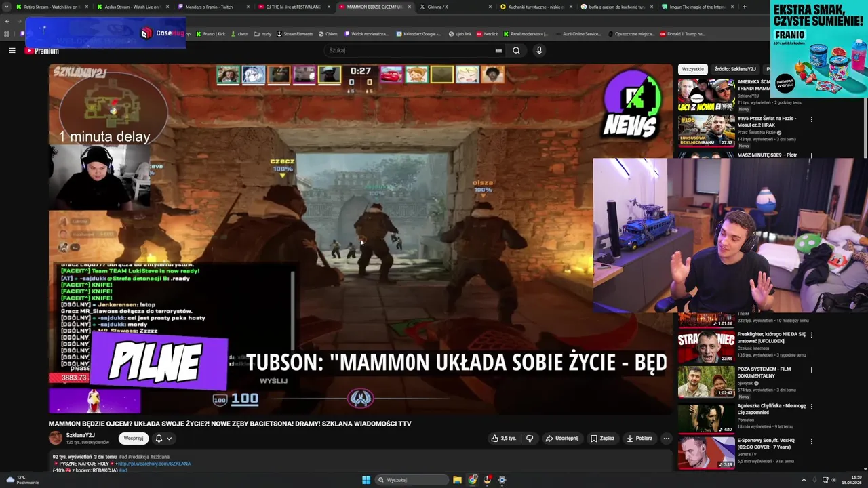
Task: Open #195 Przez Świat na Fazie thumbnail
Action: pos(707,131)
